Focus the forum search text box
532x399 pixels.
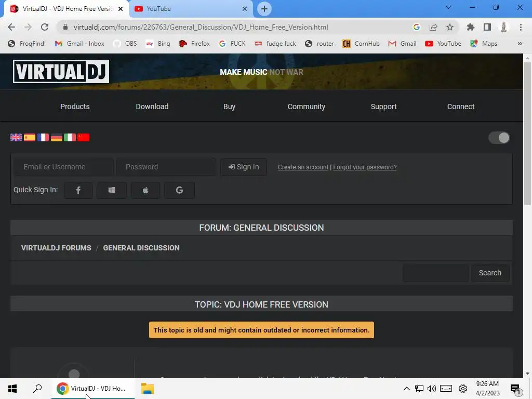tap(435, 273)
